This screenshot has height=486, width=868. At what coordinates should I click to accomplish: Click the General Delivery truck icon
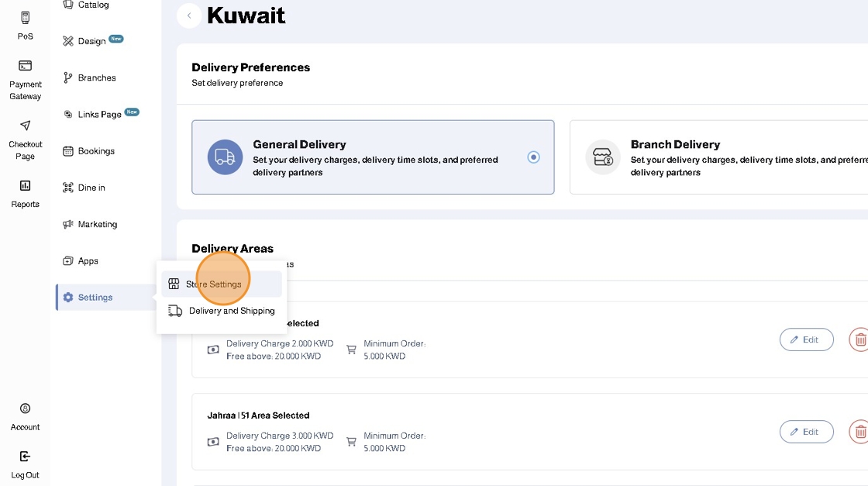click(225, 157)
